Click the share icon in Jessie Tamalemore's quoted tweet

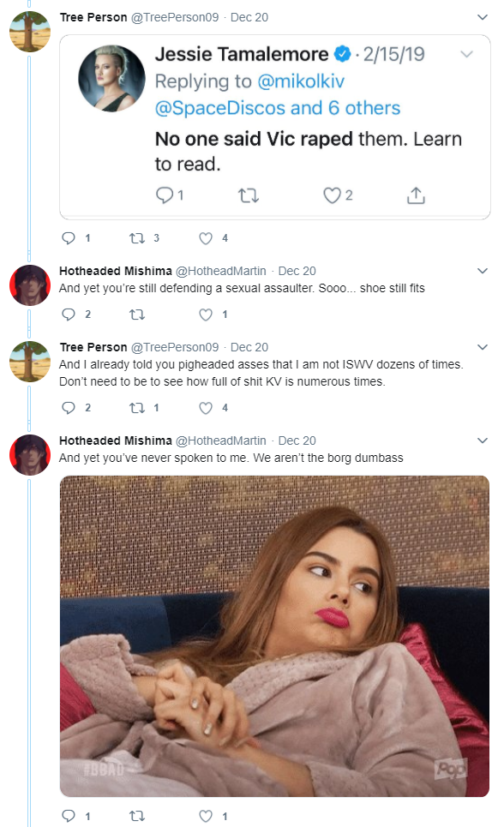point(416,195)
